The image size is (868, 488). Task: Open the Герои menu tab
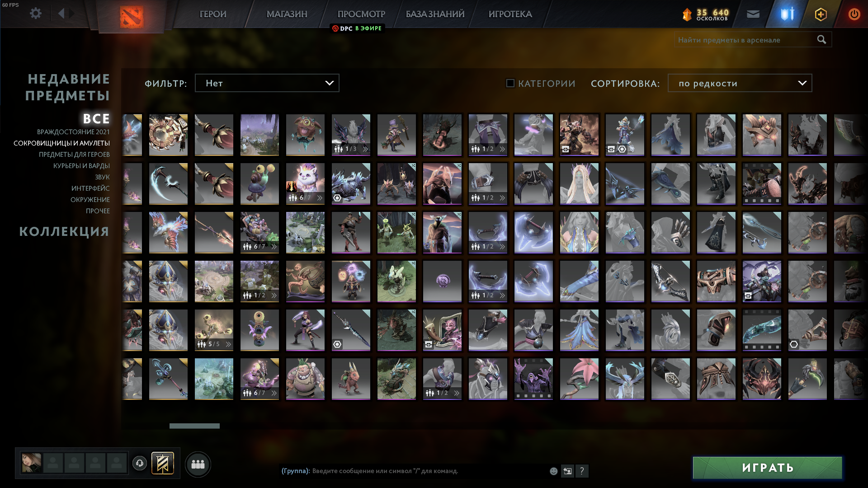[x=213, y=14]
